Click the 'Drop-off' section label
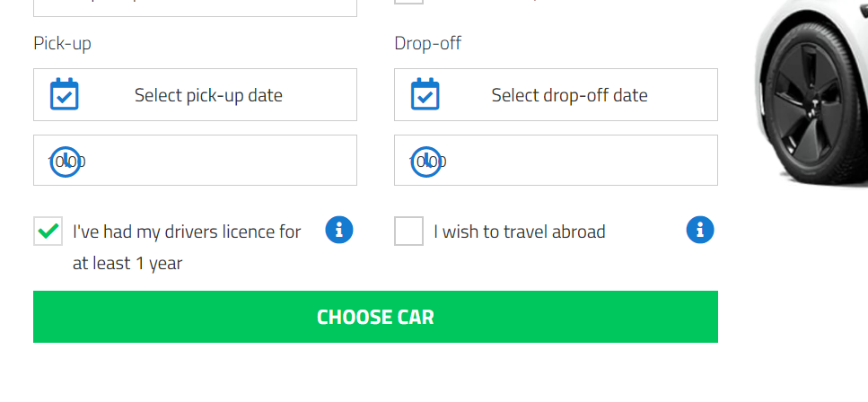 click(427, 43)
